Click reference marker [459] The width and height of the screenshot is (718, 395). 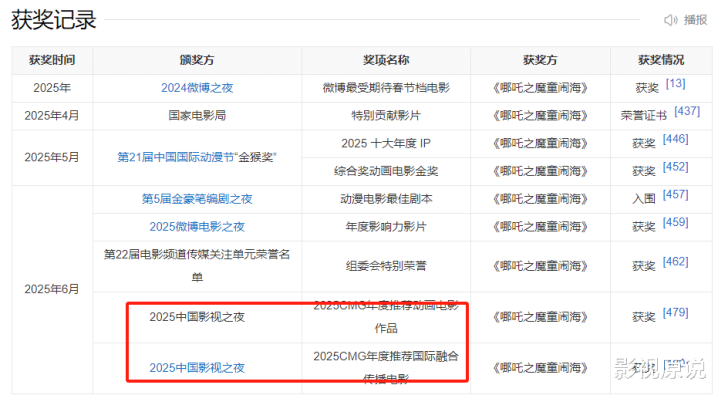pyautogui.click(x=675, y=222)
